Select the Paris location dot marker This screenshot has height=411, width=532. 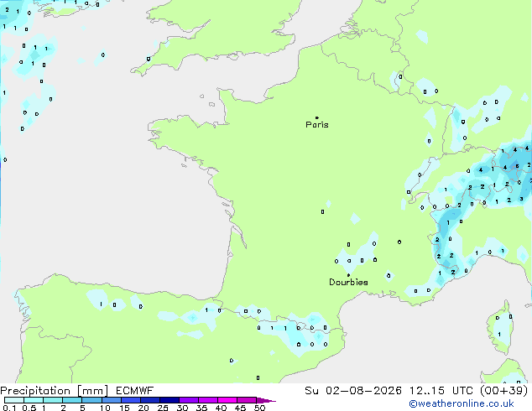point(317,117)
